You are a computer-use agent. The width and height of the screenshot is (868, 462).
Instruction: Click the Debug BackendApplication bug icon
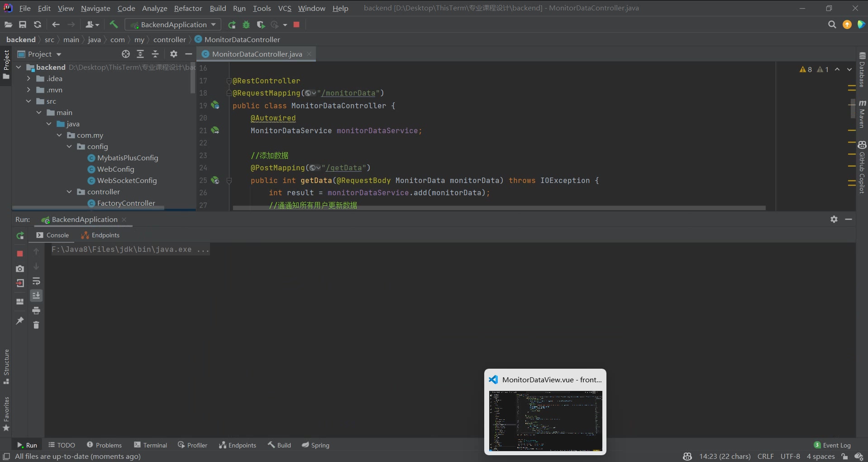(x=246, y=24)
